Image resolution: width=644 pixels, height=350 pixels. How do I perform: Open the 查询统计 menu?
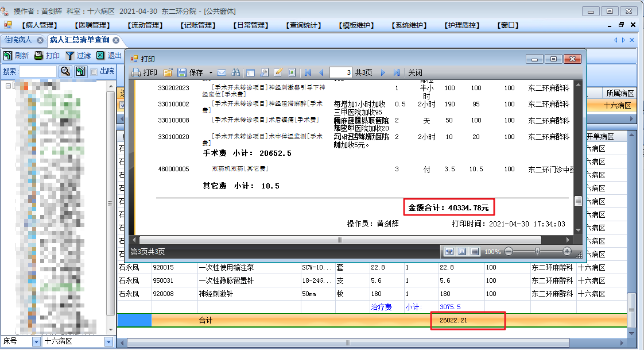click(304, 25)
